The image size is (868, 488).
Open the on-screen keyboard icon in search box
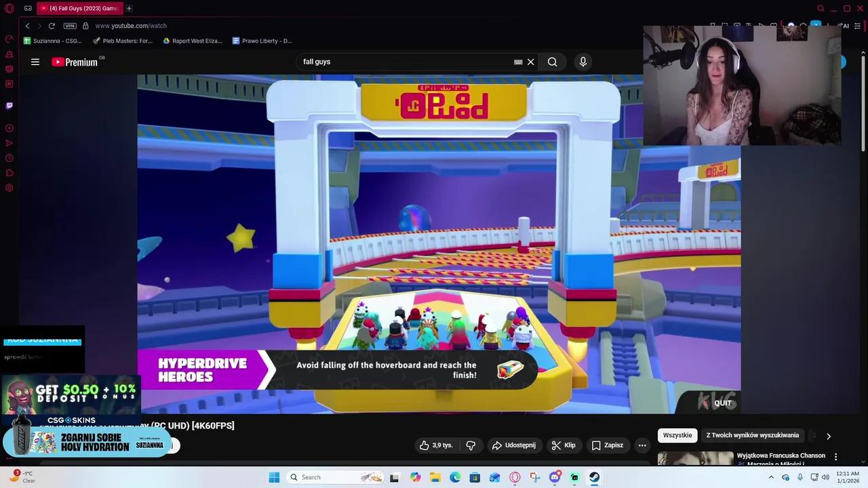[x=518, y=62]
